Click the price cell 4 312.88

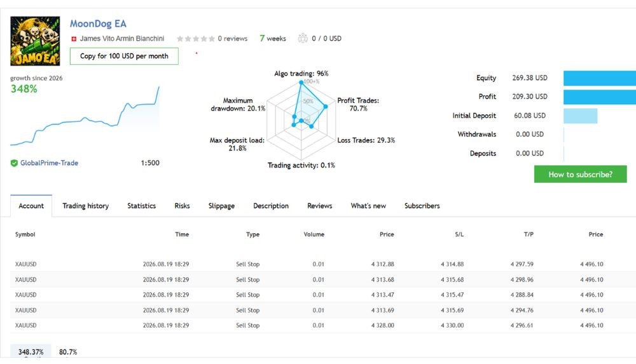pos(382,264)
